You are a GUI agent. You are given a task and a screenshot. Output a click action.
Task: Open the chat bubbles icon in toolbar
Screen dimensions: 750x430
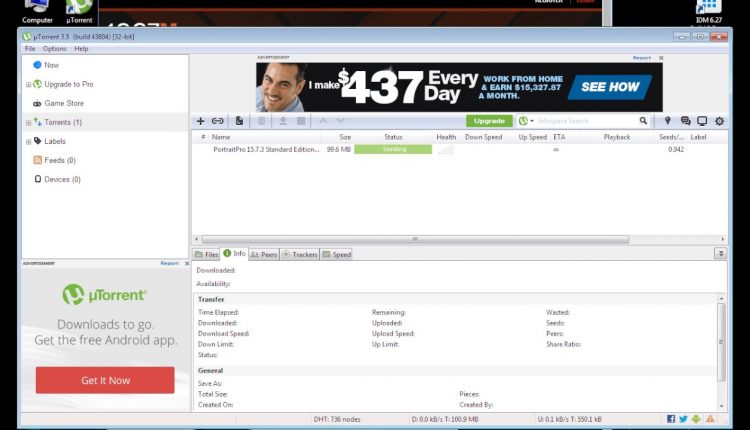pos(685,121)
